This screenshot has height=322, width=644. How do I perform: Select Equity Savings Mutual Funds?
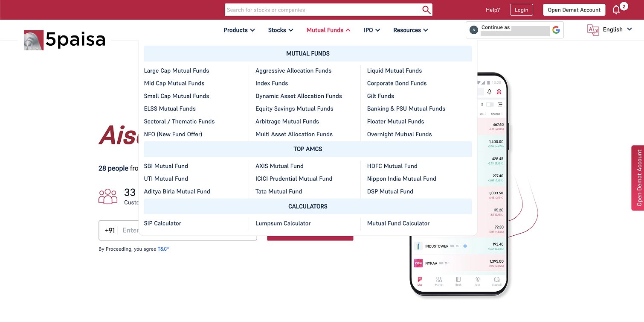point(294,108)
